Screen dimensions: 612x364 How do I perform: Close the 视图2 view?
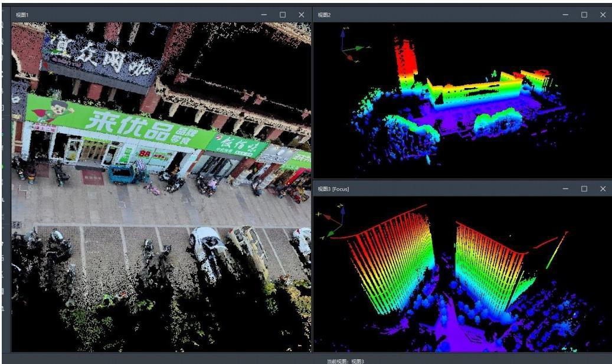[x=603, y=15]
